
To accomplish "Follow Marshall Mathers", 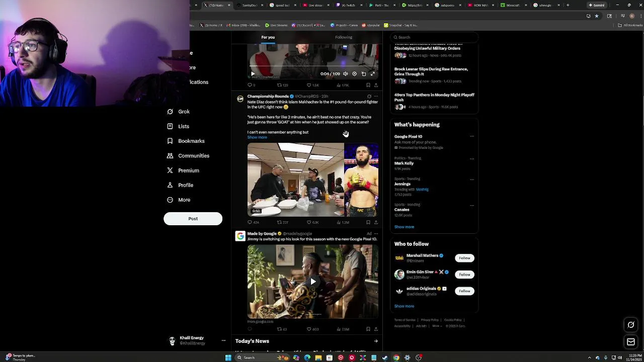I will pyautogui.click(x=464, y=258).
